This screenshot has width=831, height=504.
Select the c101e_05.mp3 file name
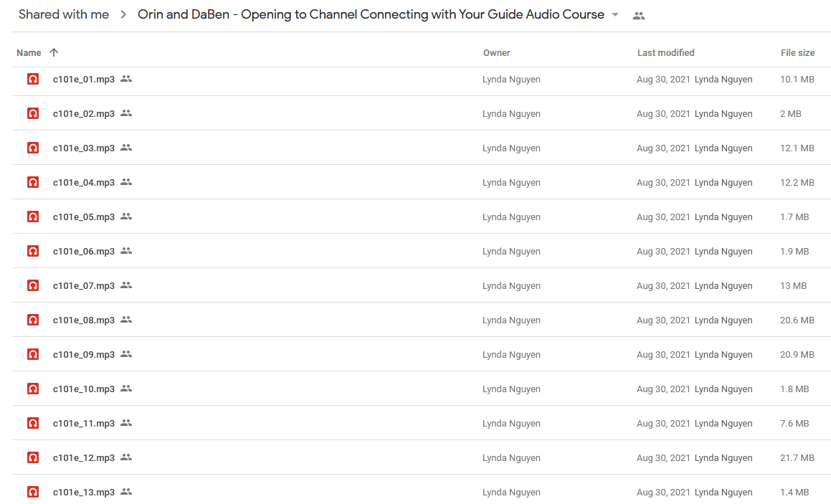(x=84, y=217)
